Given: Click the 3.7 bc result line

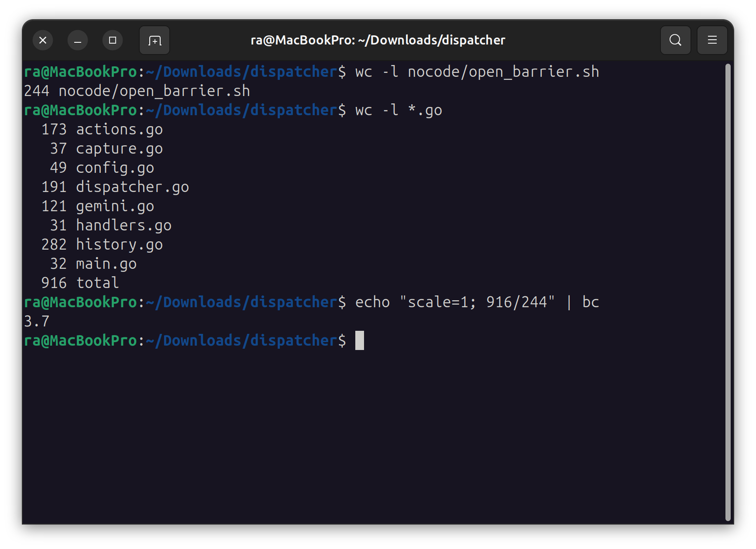Looking at the screenshot, I should click(37, 321).
